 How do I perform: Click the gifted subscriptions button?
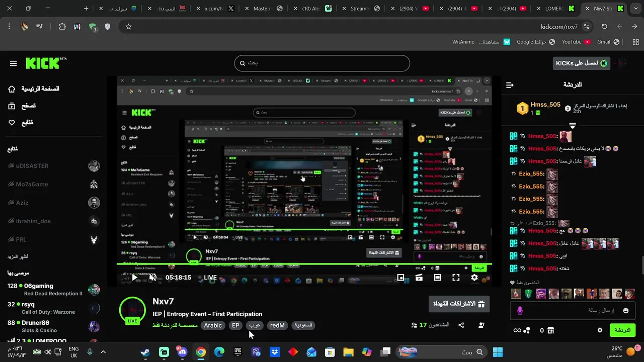pyautogui.click(x=459, y=304)
